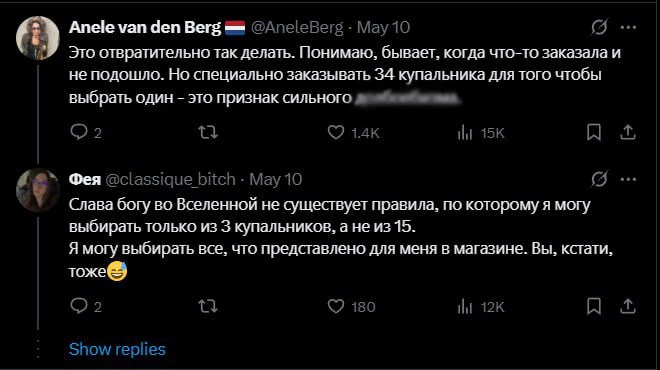Retweet Anele van den Berg's post

(208, 133)
